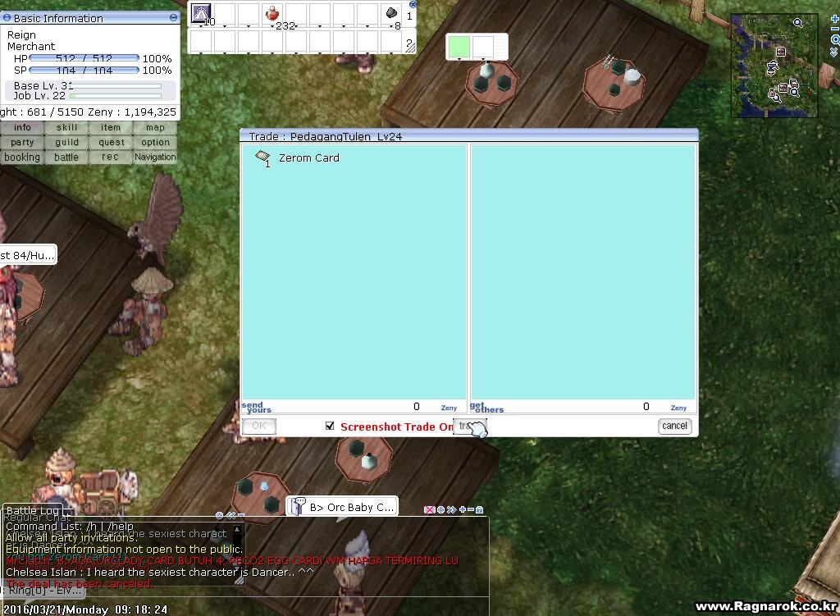Click the dropdown arrow under the seventh hotkey slot
The image size is (840, 616).
344,25
